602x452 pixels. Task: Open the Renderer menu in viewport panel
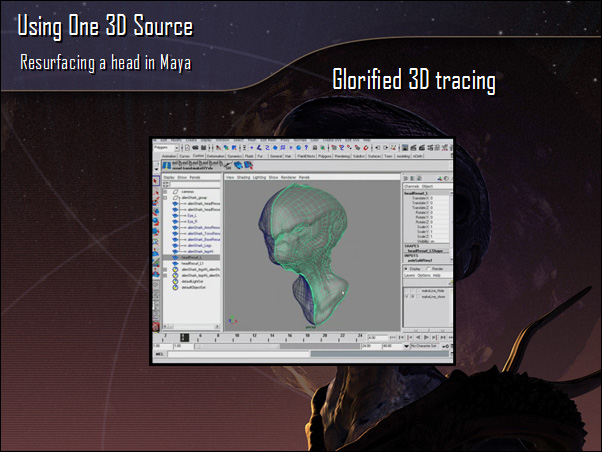288,177
